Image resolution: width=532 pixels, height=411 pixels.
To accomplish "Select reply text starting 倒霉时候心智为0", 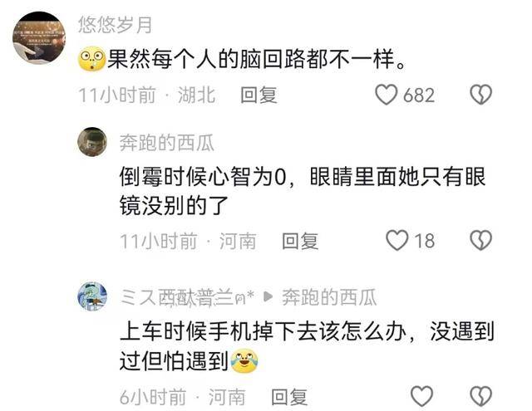I will pos(303,191).
